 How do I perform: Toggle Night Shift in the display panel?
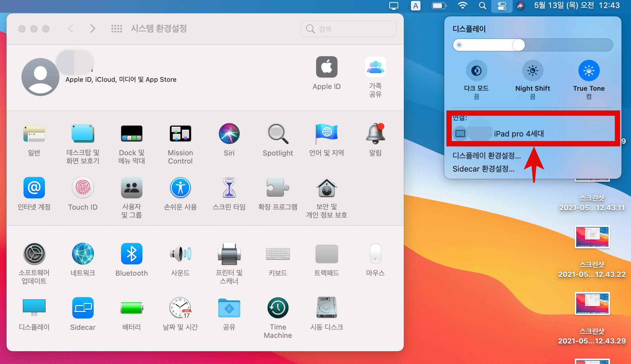(533, 71)
